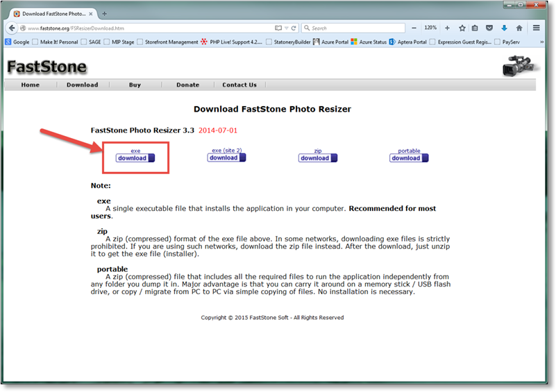Open the Azure Portal bookmark
556x392 pixels.
(x=331, y=42)
